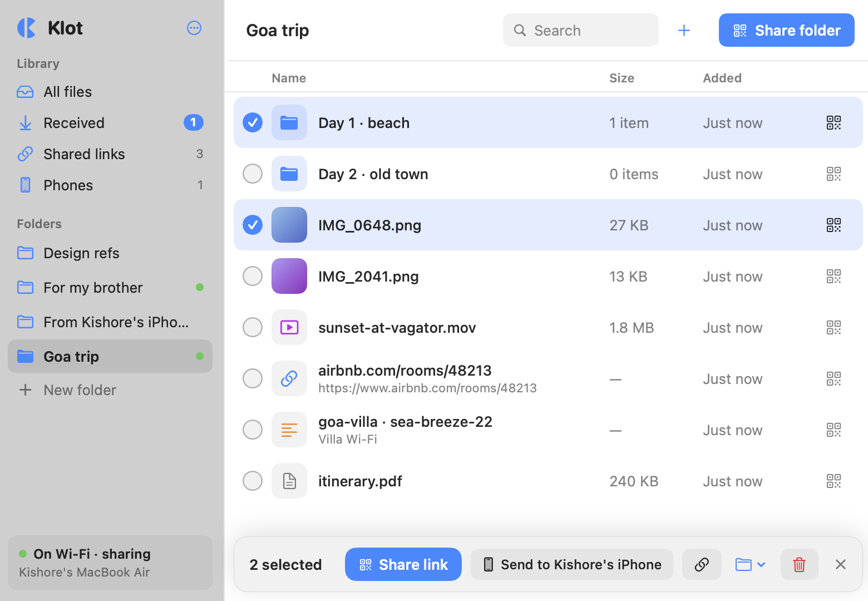Show QR code for goa-villa Wi-Fi note
Viewport: 868px width, 601px height.
pyautogui.click(x=834, y=430)
